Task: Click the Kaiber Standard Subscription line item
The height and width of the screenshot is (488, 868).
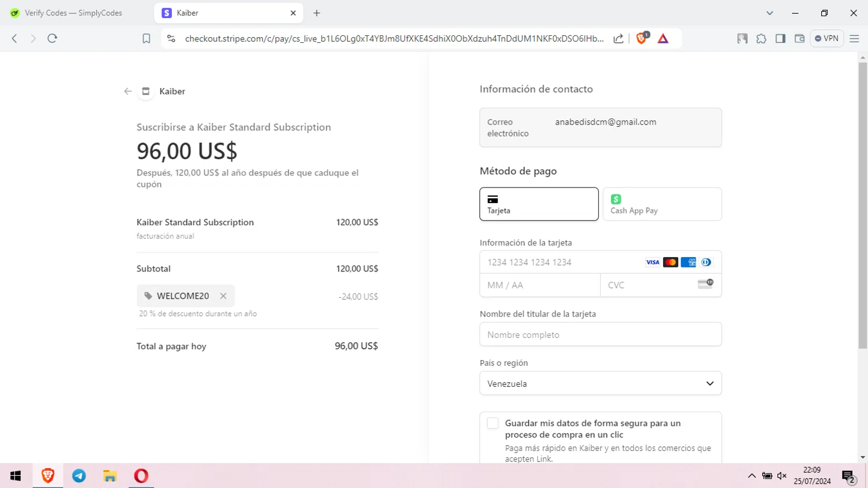Action: (257, 228)
